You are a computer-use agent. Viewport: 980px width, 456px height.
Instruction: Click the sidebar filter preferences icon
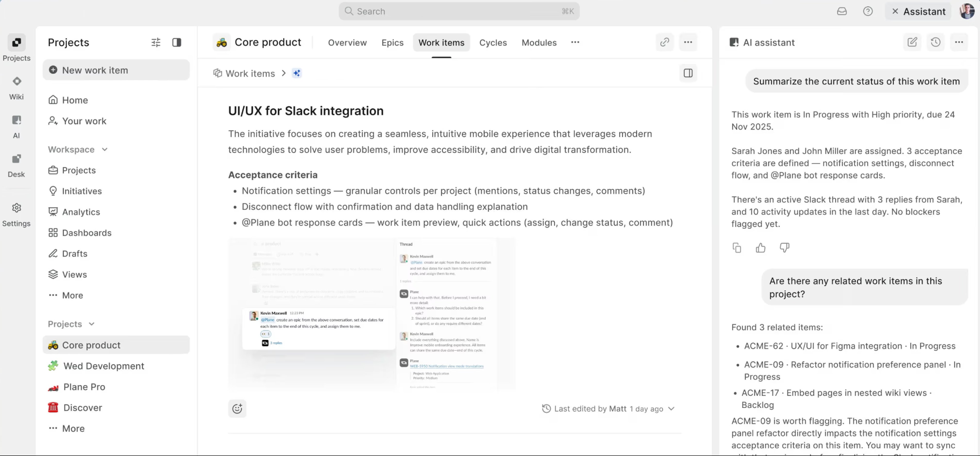[x=156, y=42]
